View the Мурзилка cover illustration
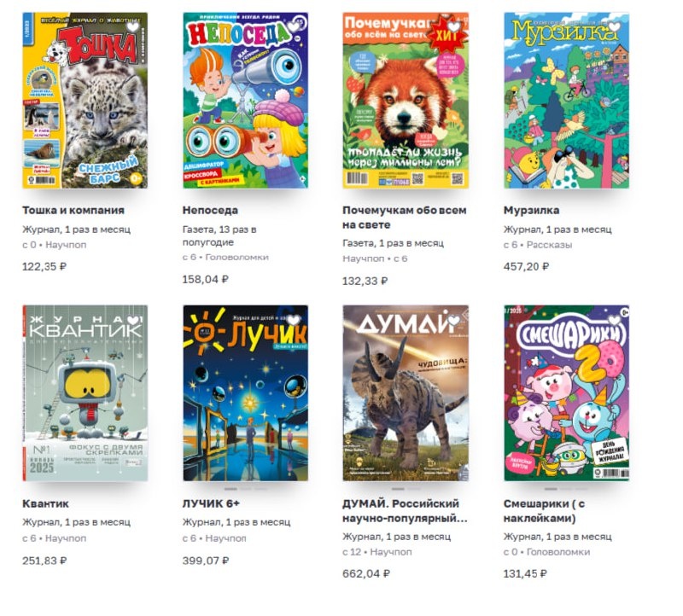 (x=566, y=100)
